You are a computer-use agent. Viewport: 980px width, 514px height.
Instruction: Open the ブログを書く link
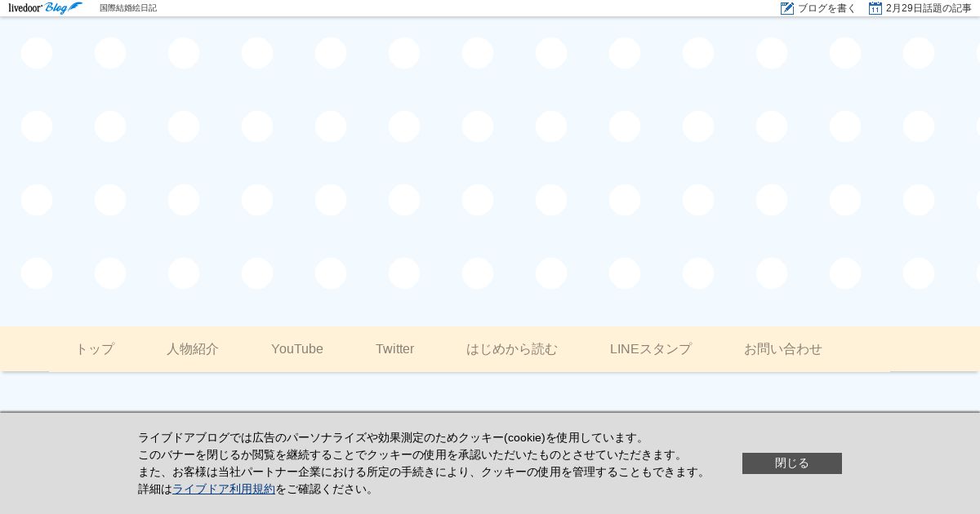point(826,8)
